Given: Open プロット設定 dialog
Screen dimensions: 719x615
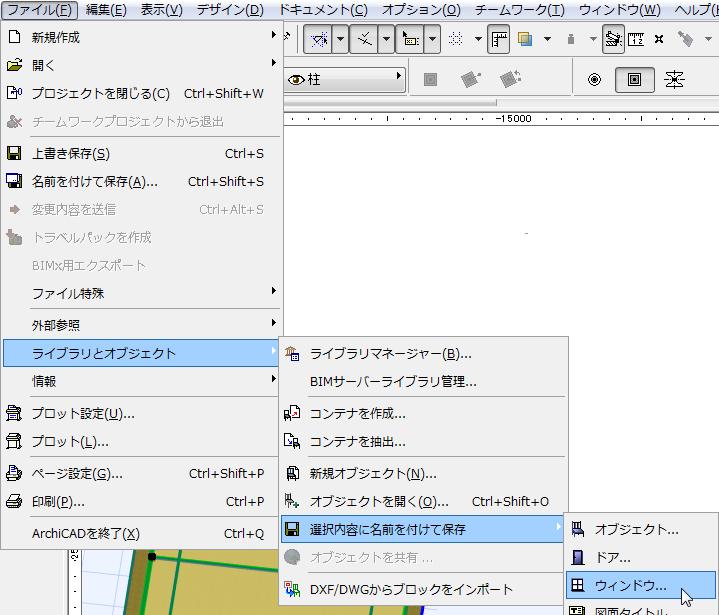Looking at the screenshot, I should click(x=141, y=413).
